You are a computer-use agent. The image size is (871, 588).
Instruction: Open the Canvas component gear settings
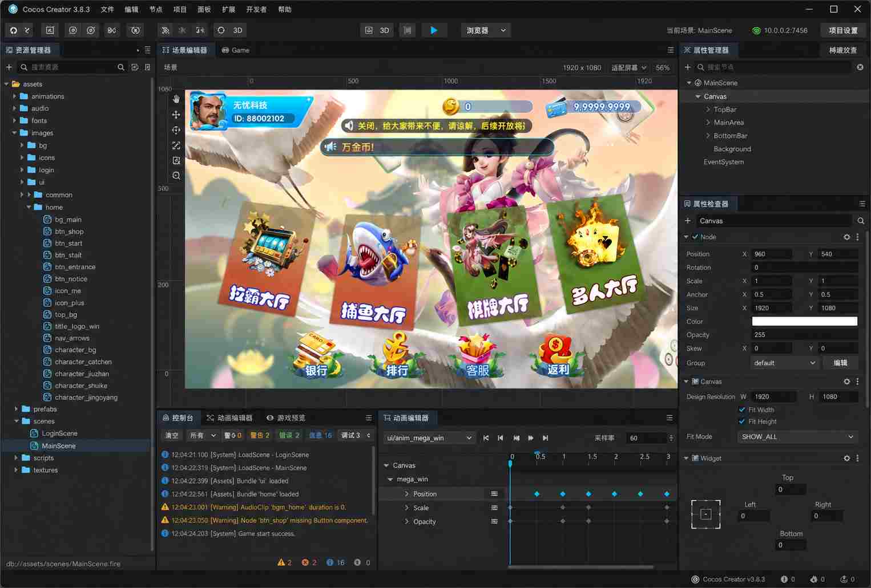pyautogui.click(x=846, y=382)
